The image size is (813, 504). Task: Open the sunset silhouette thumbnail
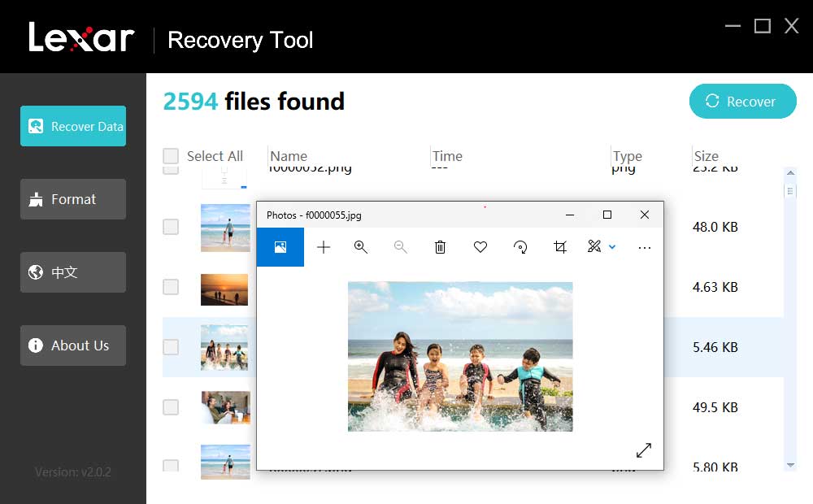224,289
